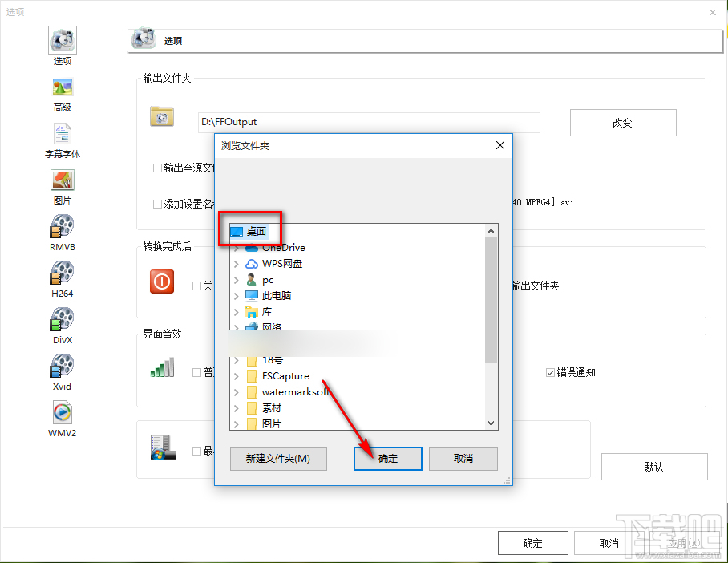Click the FSCapture folder icon
The height and width of the screenshot is (563, 728).
click(x=252, y=376)
